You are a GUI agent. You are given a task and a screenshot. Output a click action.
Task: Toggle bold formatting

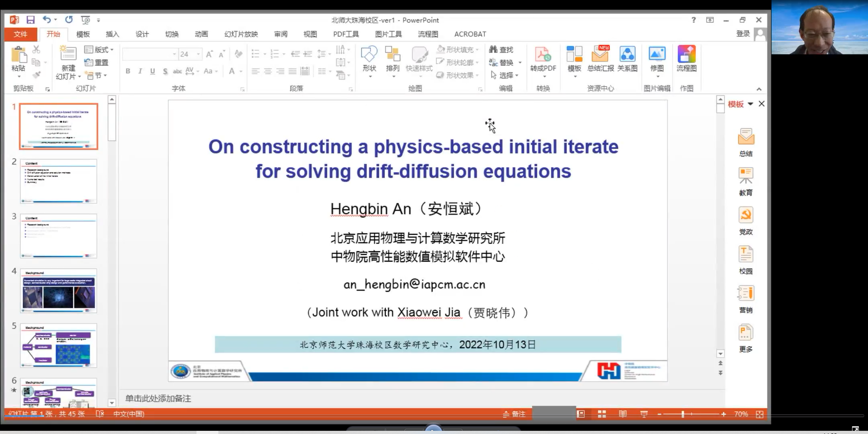[x=128, y=71]
